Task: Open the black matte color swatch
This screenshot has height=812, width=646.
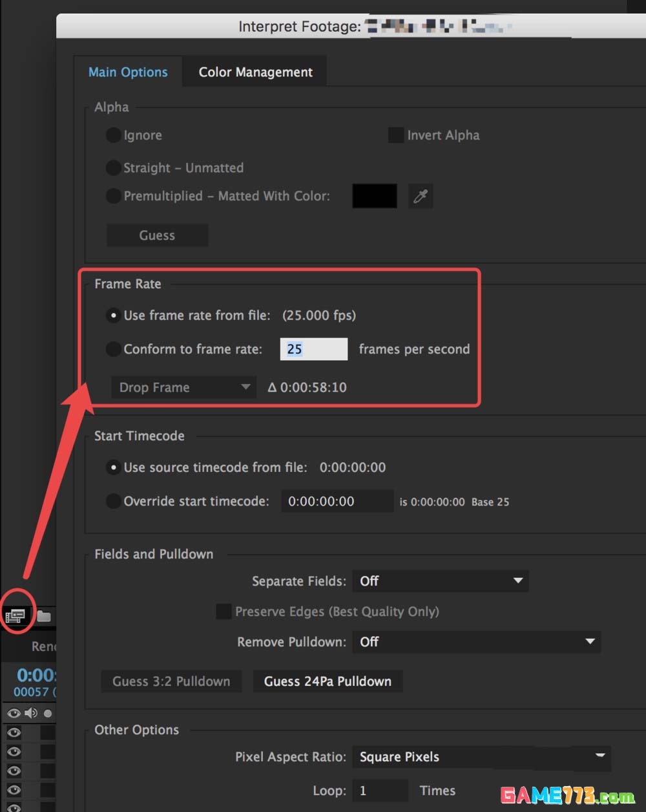Action: point(375,196)
